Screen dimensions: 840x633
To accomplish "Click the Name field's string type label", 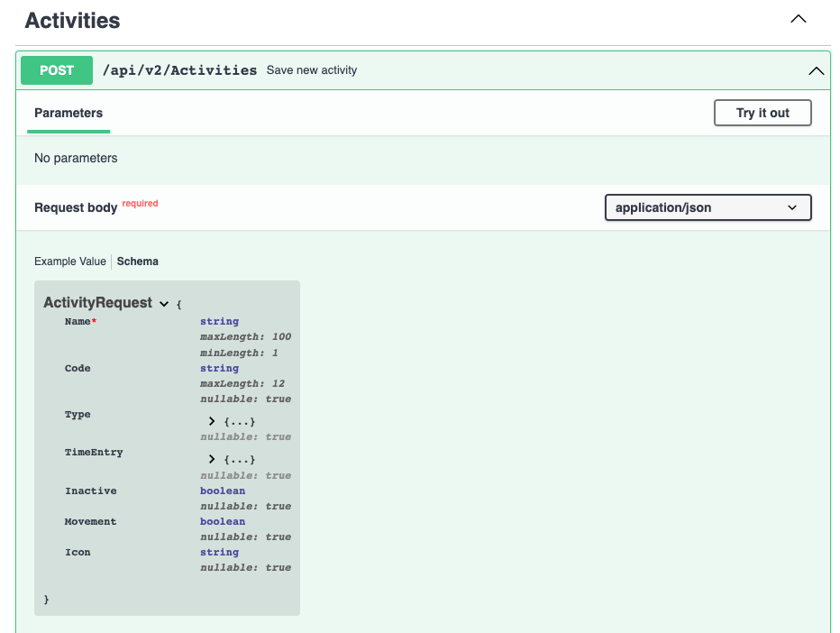I will [x=219, y=321].
